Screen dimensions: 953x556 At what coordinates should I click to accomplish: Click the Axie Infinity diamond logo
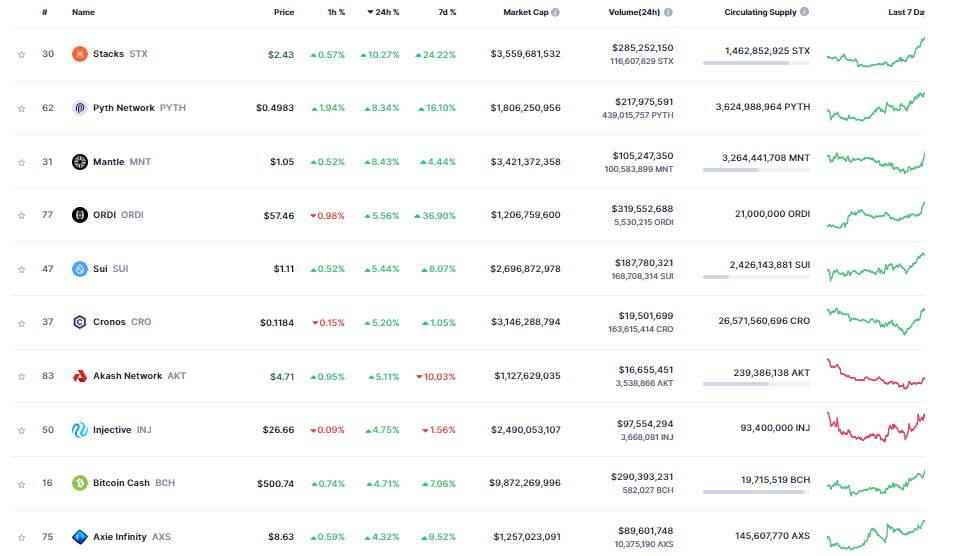click(80, 537)
